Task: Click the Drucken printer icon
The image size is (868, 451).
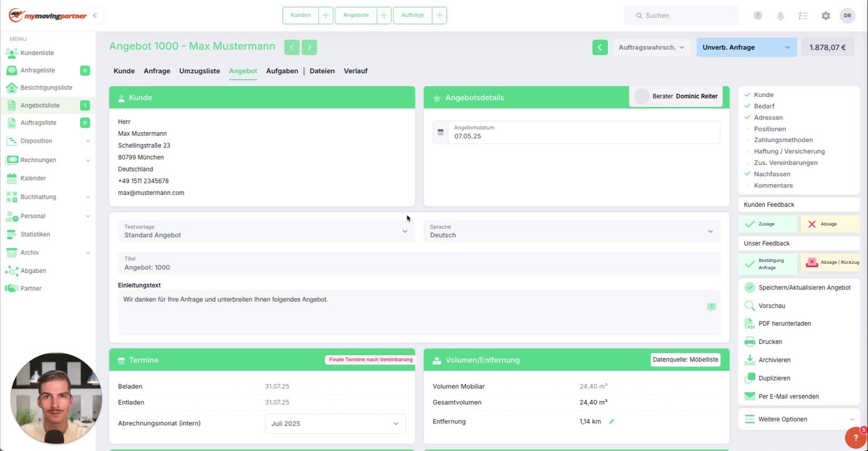Action: tap(750, 342)
